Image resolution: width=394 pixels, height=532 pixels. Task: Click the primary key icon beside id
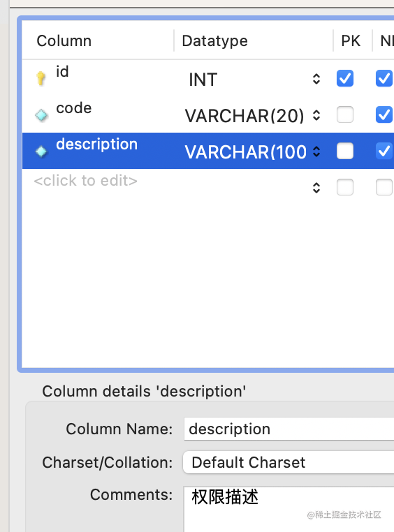coord(41,78)
